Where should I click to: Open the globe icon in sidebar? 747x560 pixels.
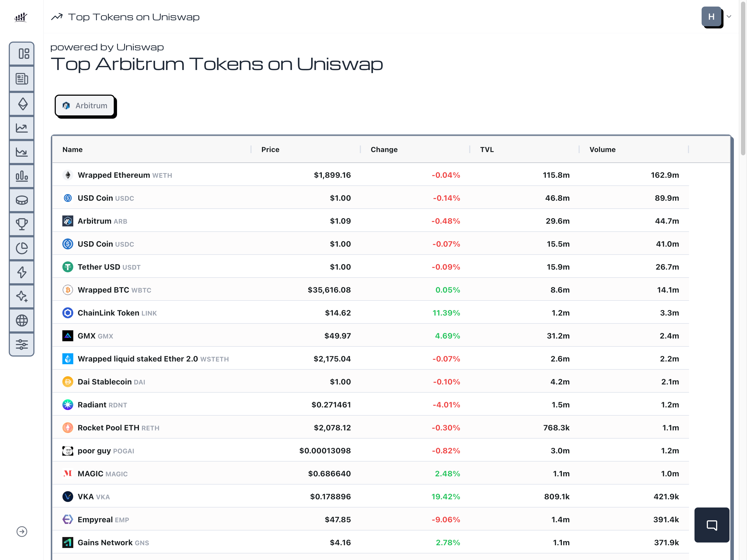[x=22, y=320]
